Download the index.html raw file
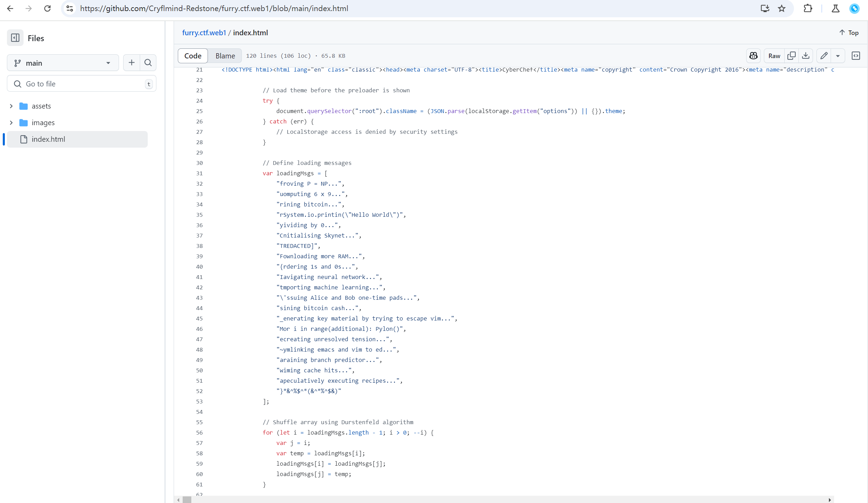868x503 pixels. [806, 56]
